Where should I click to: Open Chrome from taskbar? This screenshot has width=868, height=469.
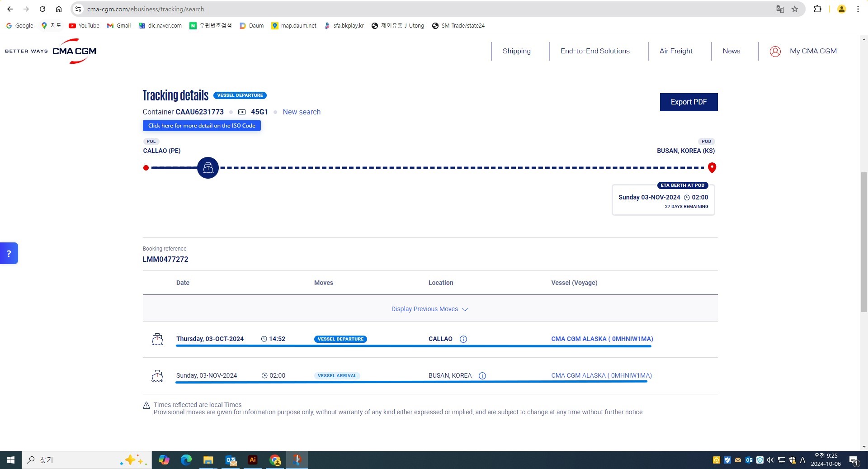[275, 460]
